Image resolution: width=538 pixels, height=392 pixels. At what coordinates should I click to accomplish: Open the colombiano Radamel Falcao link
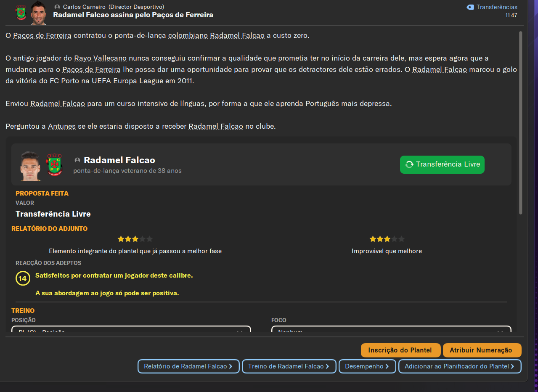216,35
